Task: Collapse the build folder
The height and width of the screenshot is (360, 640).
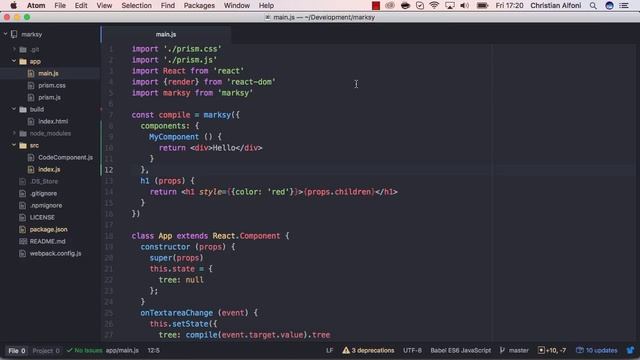Action: 14,109
